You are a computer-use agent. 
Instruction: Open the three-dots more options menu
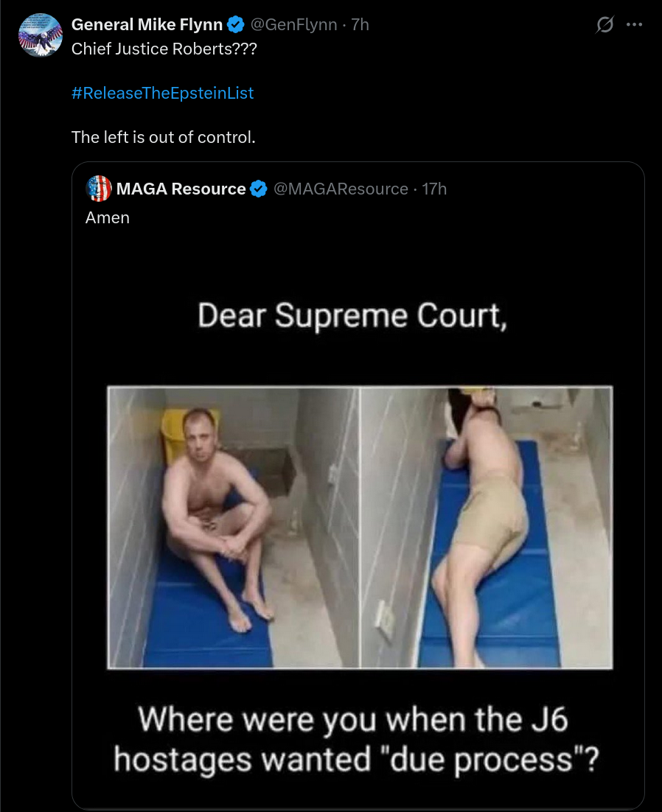(634, 24)
